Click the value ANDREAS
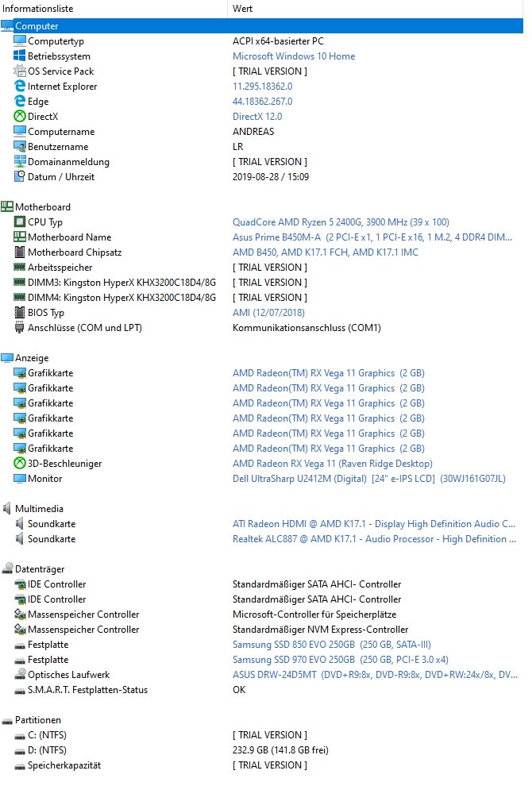532x786 pixels. click(253, 131)
